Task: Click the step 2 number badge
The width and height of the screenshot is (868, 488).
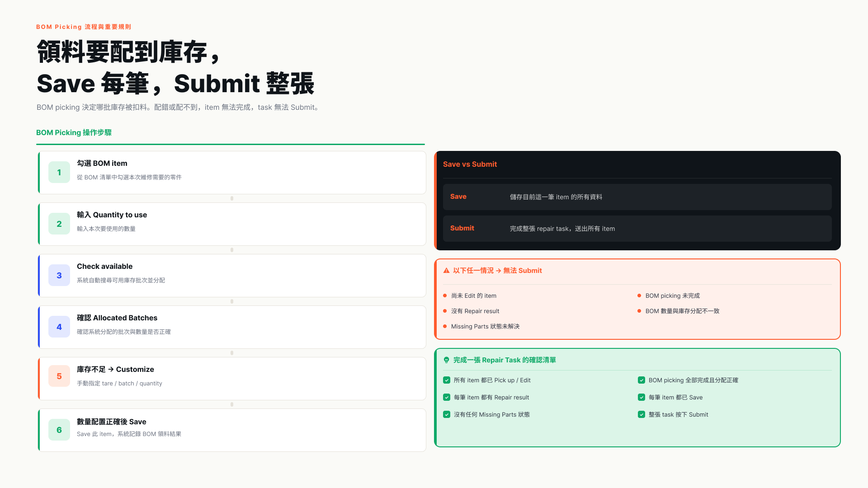Action: pos(59,224)
